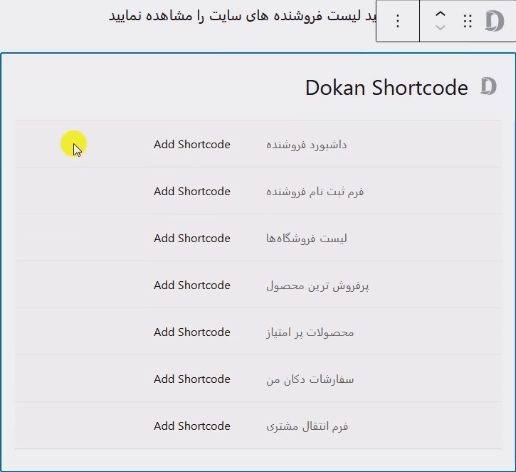Image resolution: width=516 pixels, height=472 pixels.
Task: Add Shortcode for فرم انتقال مشتری
Action: [192, 426]
